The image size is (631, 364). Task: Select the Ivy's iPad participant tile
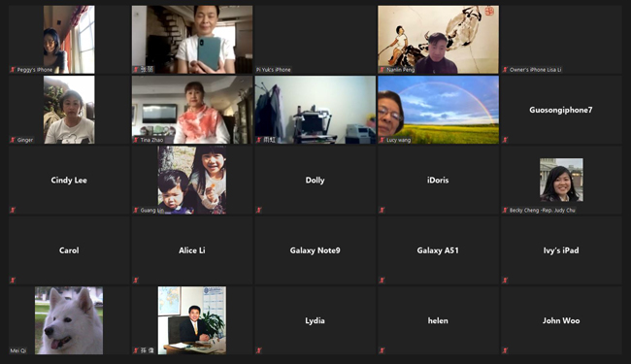click(561, 250)
